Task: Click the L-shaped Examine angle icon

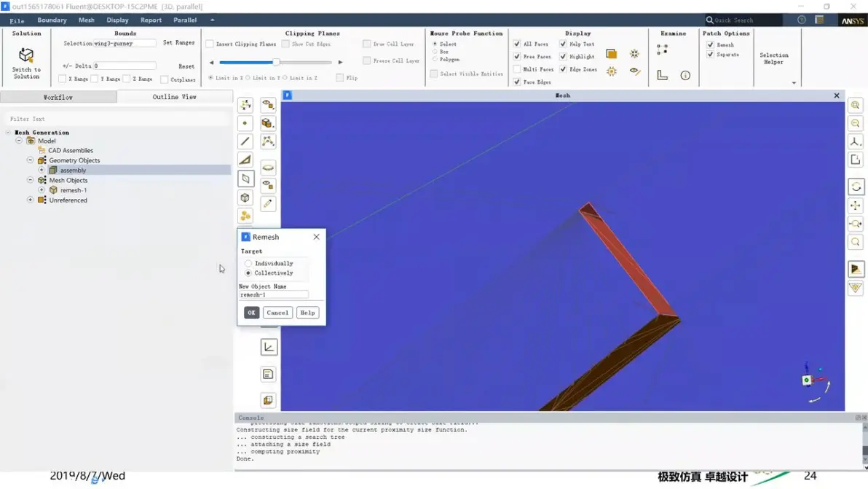Action: tap(662, 75)
